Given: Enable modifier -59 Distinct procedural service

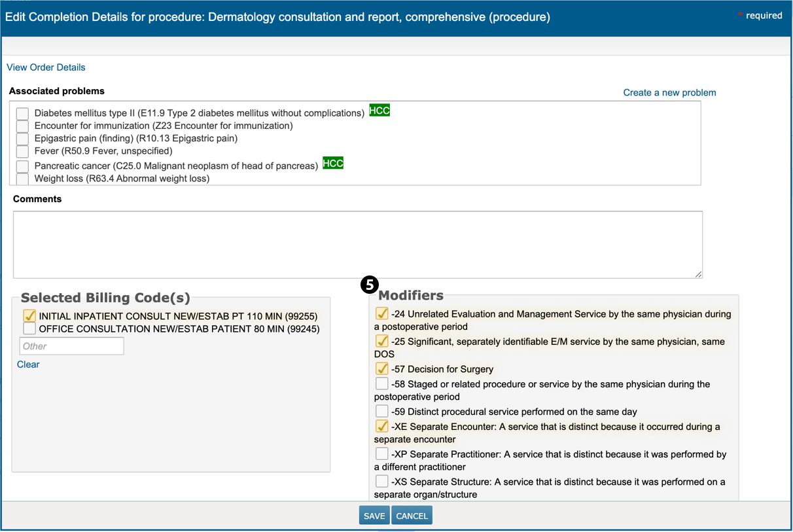Looking at the screenshot, I should (382, 412).
